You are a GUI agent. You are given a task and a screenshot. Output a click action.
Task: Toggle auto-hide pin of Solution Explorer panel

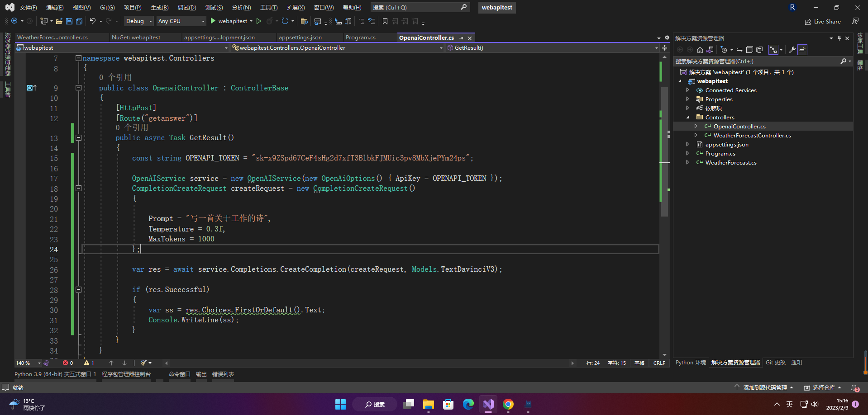click(839, 38)
